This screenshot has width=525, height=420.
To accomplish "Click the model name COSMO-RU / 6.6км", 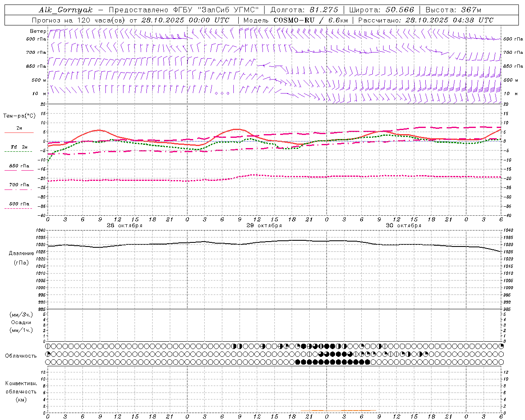I will [310, 20].
